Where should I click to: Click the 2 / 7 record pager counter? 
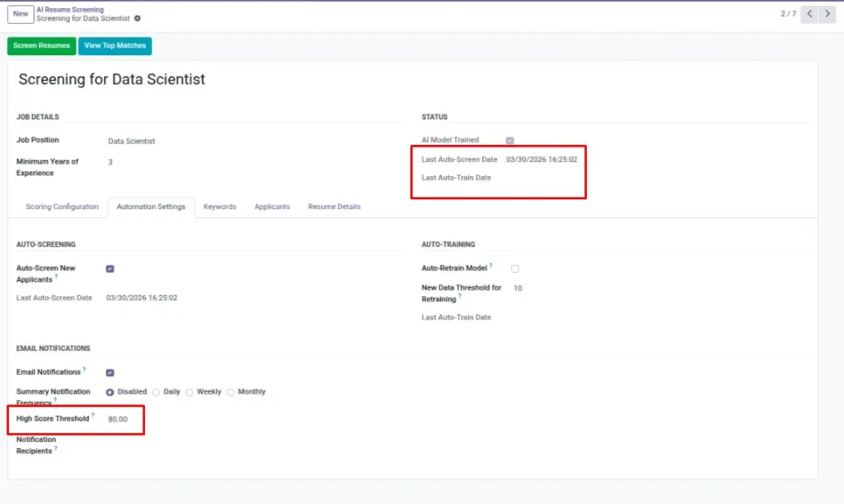point(788,14)
